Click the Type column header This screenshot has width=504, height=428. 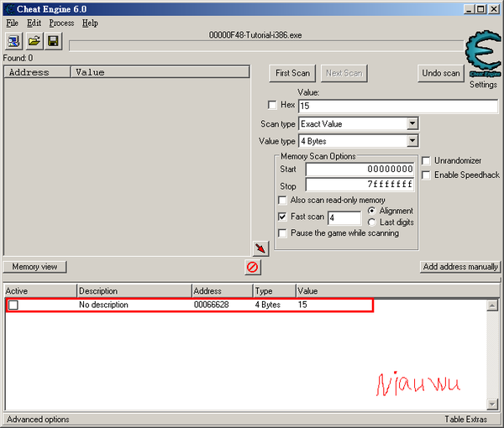pos(274,291)
